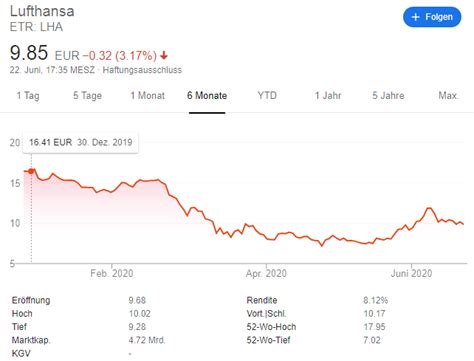Click the Rendite value 8.12%
The image size is (474, 361).
point(376,300)
